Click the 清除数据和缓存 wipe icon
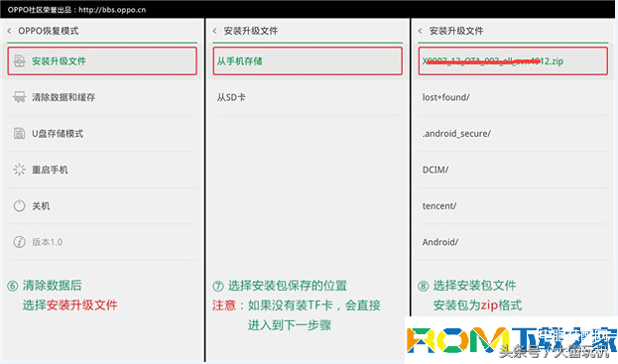618x364 pixels. [19, 97]
